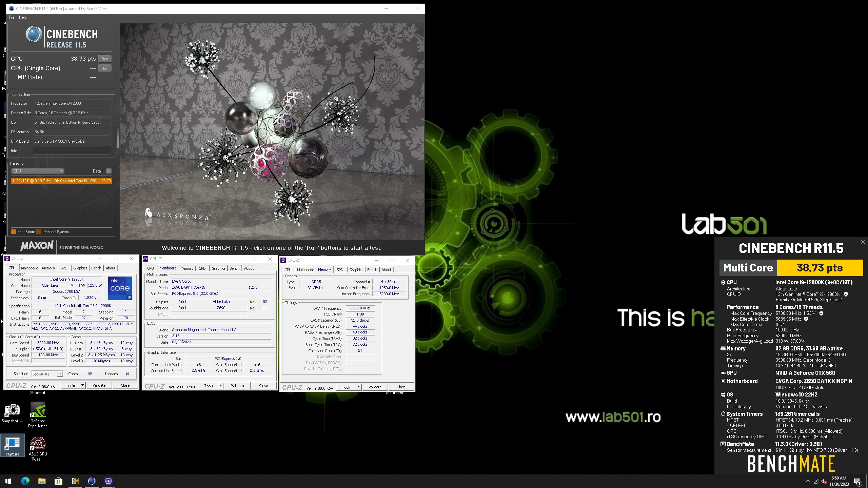The image size is (868, 488).
Task: Switch to BenchMate taskbar icon
Action: coord(75,481)
